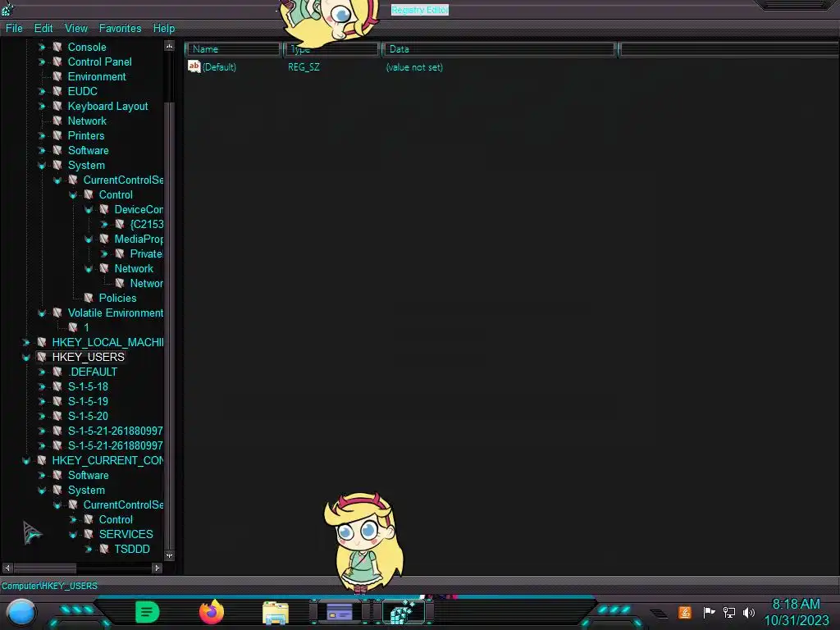Image resolution: width=840 pixels, height=630 pixels.
Task: Expand the EUDC key
Action: pyautogui.click(x=42, y=92)
